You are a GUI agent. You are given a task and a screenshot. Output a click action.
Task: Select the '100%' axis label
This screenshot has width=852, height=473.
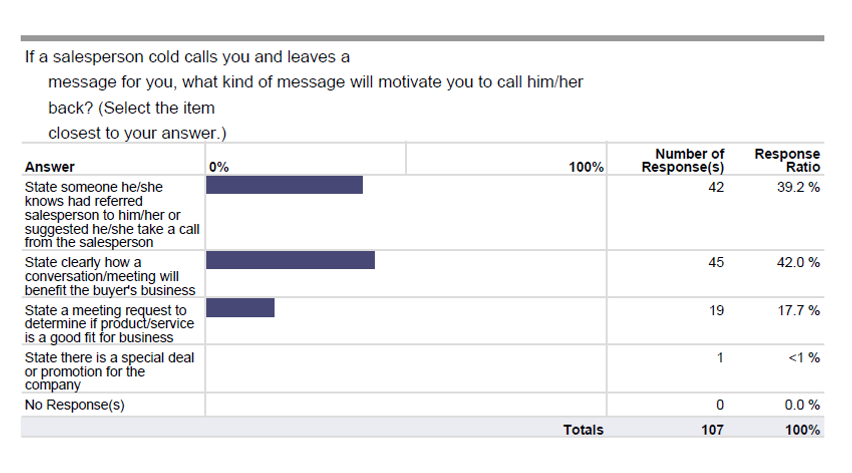coord(586,167)
